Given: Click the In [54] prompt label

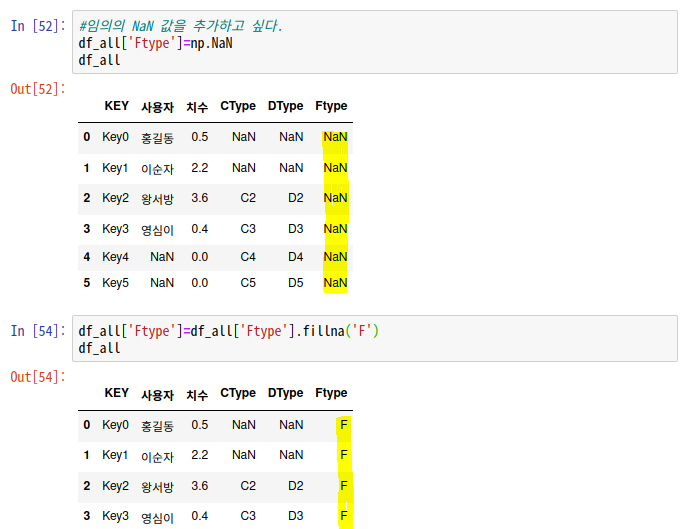Looking at the screenshot, I should coord(38,331).
